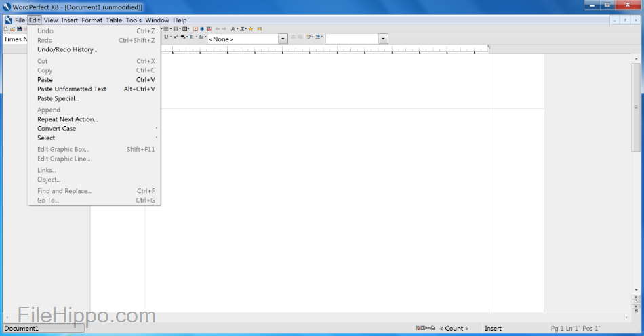
Task: Click the WordPerfect document icon left of File
Action: [8, 20]
